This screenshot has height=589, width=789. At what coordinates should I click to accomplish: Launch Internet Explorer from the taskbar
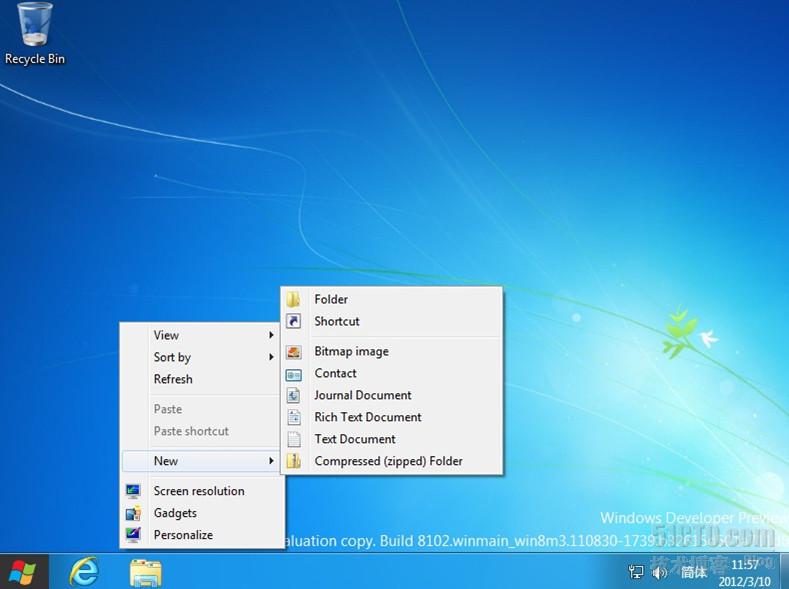tap(84, 572)
